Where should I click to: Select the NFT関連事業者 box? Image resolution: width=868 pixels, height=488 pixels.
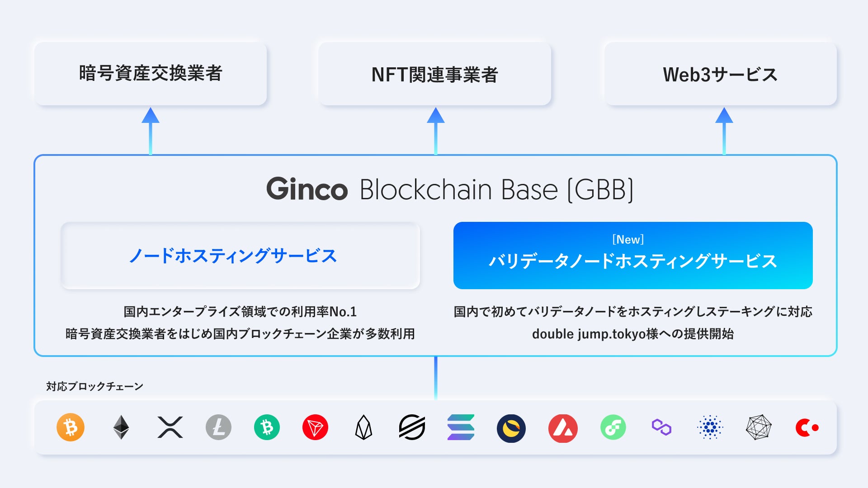(434, 74)
